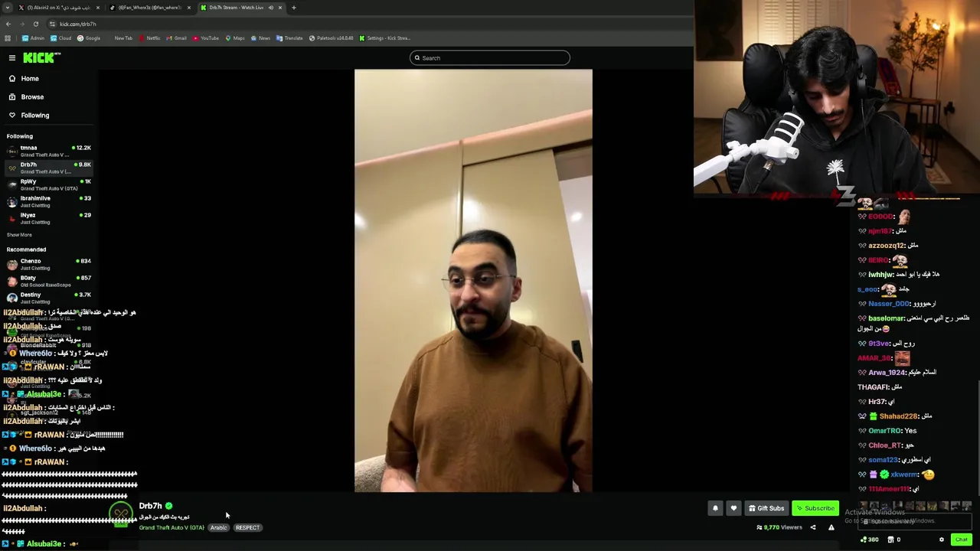Toggle follow heart for Drb7h
The image size is (980, 551).
point(733,508)
